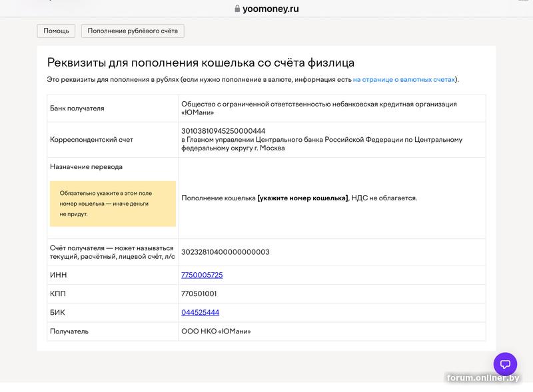
Task: Select recipient account number 30232810400000000003
Action: [225, 252]
